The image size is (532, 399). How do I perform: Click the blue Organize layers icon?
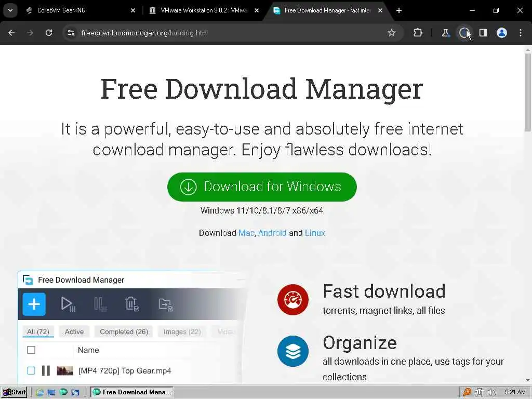(x=293, y=351)
